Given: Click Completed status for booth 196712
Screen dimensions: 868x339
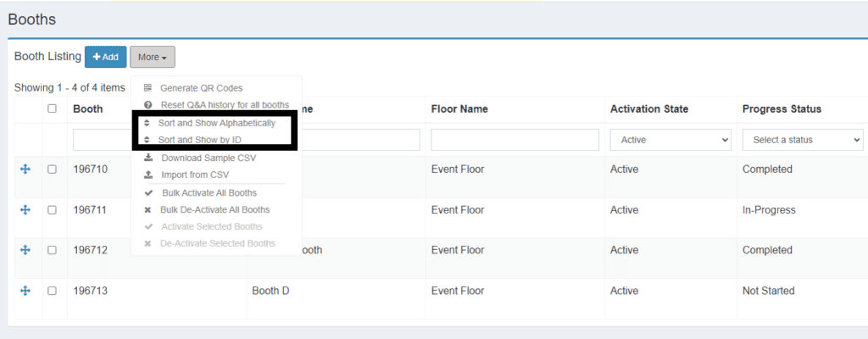Looking at the screenshot, I should (767, 250).
